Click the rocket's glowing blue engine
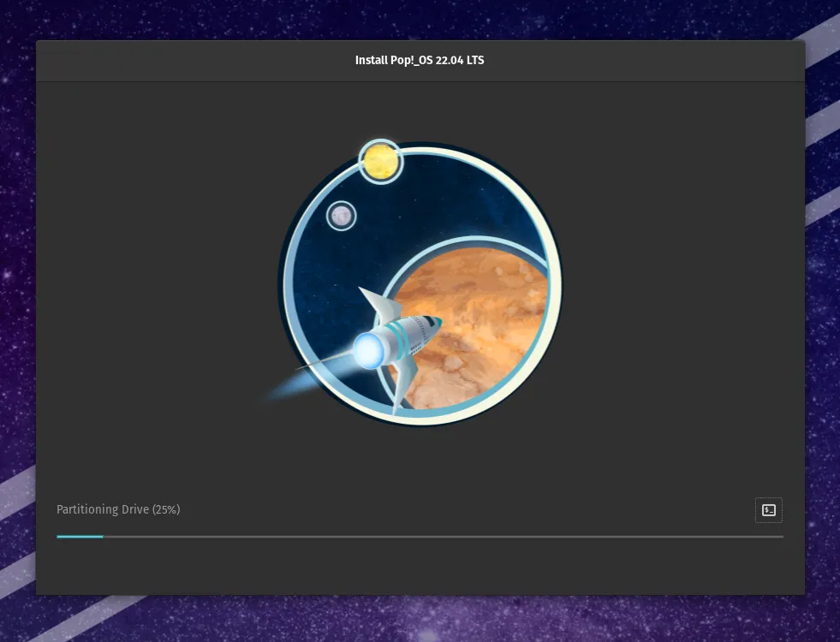Image resolution: width=840 pixels, height=642 pixels. pos(370,351)
